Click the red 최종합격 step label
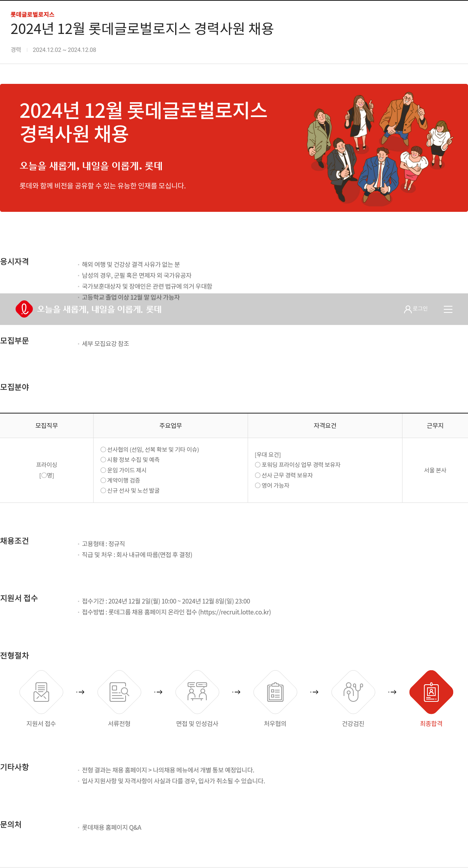Image resolution: width=468 pixels, height=868 pixels. pyautogui.click(x=431, y=724)
